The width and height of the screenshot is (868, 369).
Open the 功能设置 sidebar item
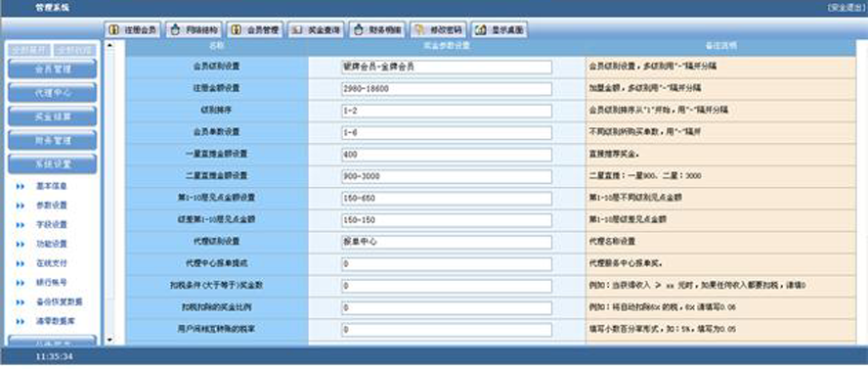point(52,245)
